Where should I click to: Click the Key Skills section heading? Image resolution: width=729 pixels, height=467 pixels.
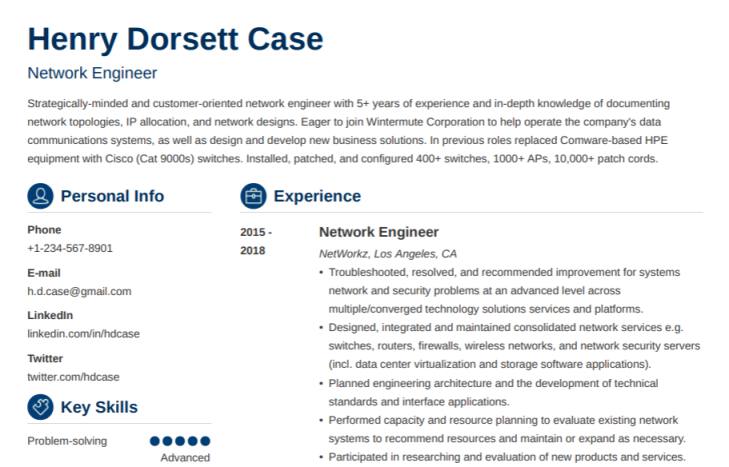99,407
